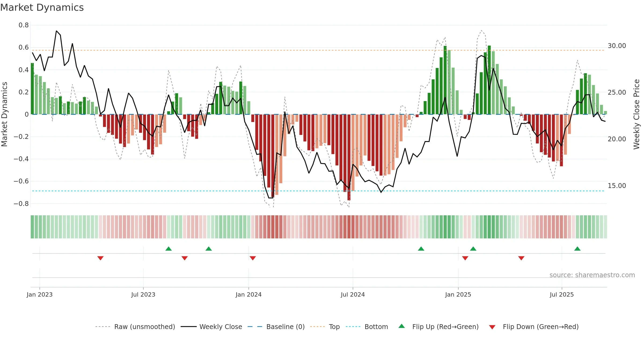The height and width of the screenshot is (362, 644).
Task: Select the Flip Up marker just after Jul 2025
Action: (x=577, y=249)
